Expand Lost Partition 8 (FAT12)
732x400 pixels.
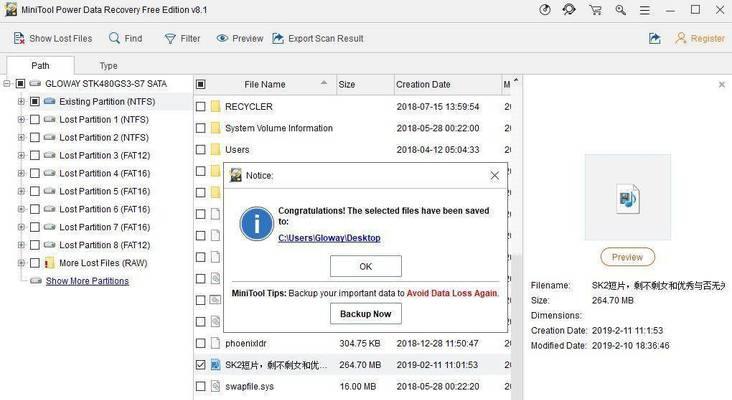[x=21, y=245]
